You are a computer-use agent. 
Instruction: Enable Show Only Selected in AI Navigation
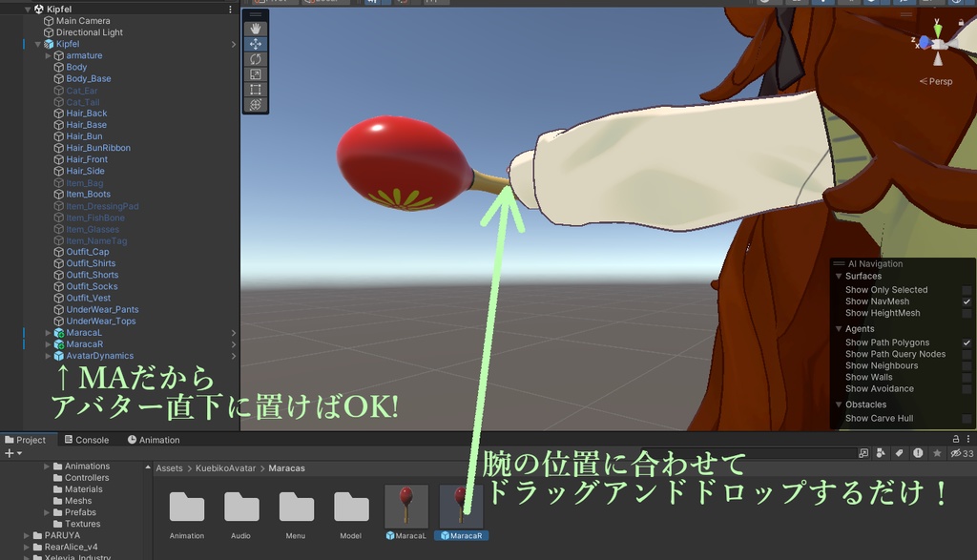pos(967,289)
